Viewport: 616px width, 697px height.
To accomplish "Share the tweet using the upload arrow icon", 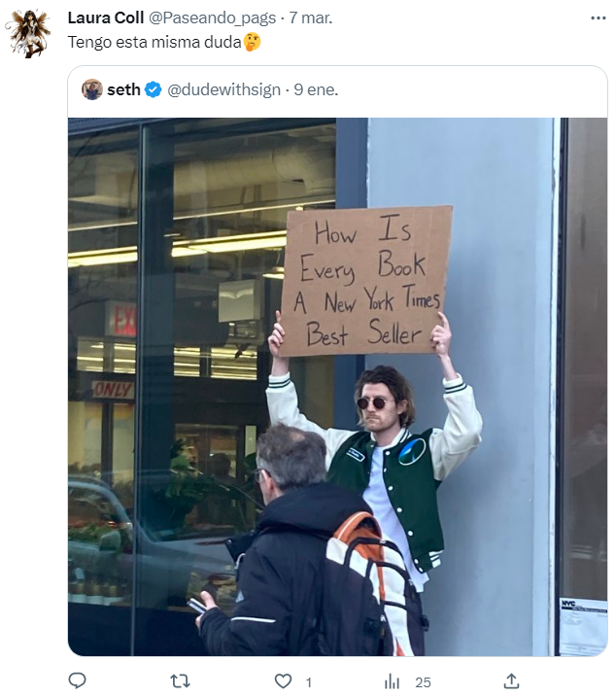I will pyautogui.click(x=512, y=680).
